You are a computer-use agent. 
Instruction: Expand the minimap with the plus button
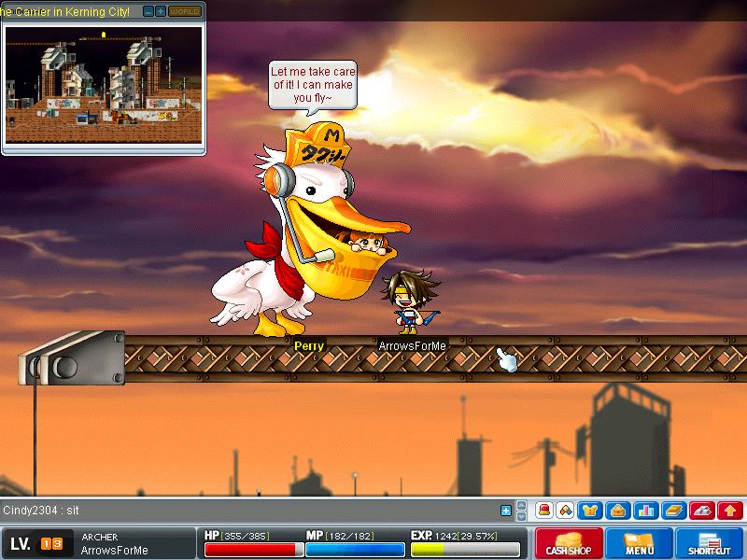(161, 11)
